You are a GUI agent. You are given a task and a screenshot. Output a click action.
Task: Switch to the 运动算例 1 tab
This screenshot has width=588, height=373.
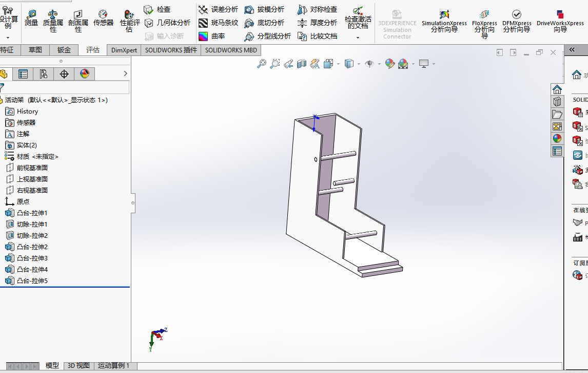(113, 365)
